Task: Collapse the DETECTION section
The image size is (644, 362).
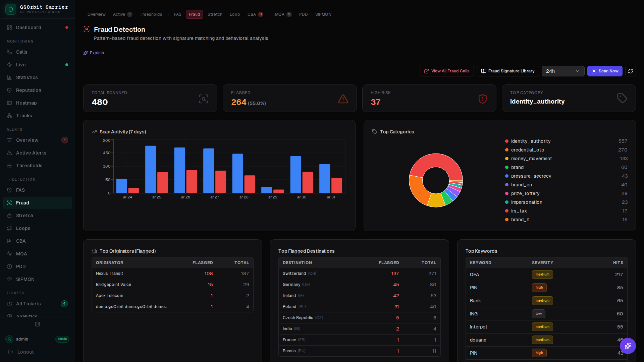Action: point(21,179)
